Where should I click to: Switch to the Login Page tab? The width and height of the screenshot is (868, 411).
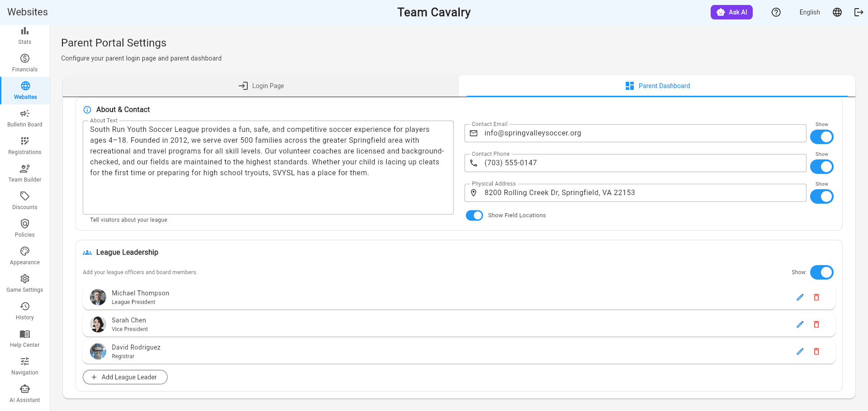pos(261,86)
